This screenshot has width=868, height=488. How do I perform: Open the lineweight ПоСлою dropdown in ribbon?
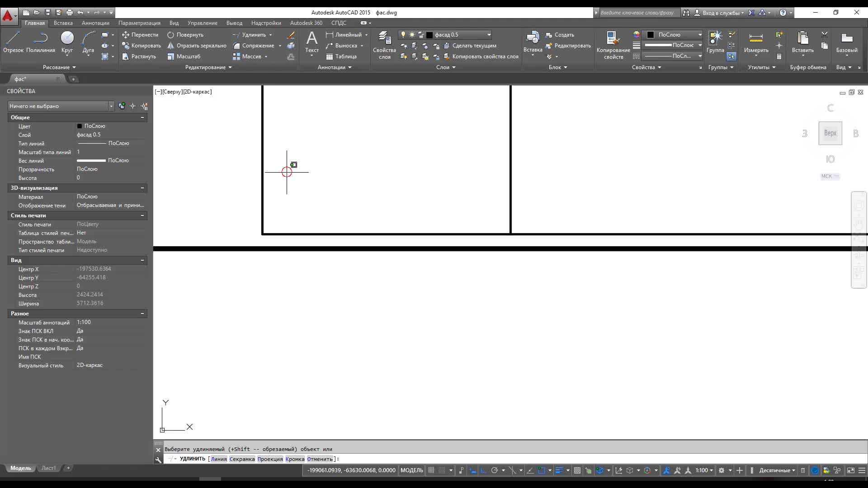pyautogui.click(x=673, y=45)
